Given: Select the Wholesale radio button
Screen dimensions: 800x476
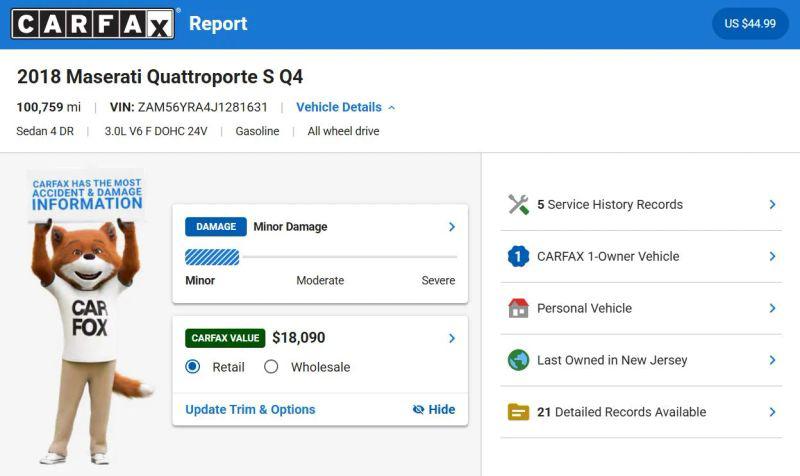Looking at the screenshot, I should point(271,367).
